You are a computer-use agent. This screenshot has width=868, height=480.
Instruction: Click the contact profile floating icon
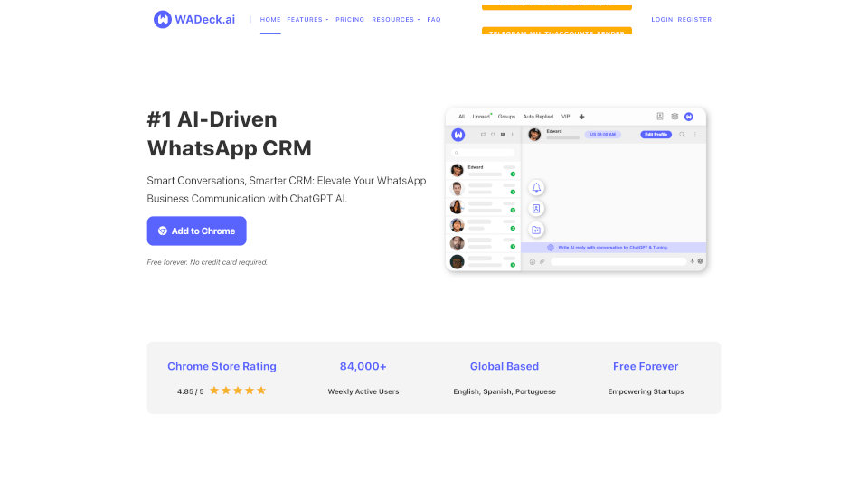[x=536, y=209]
